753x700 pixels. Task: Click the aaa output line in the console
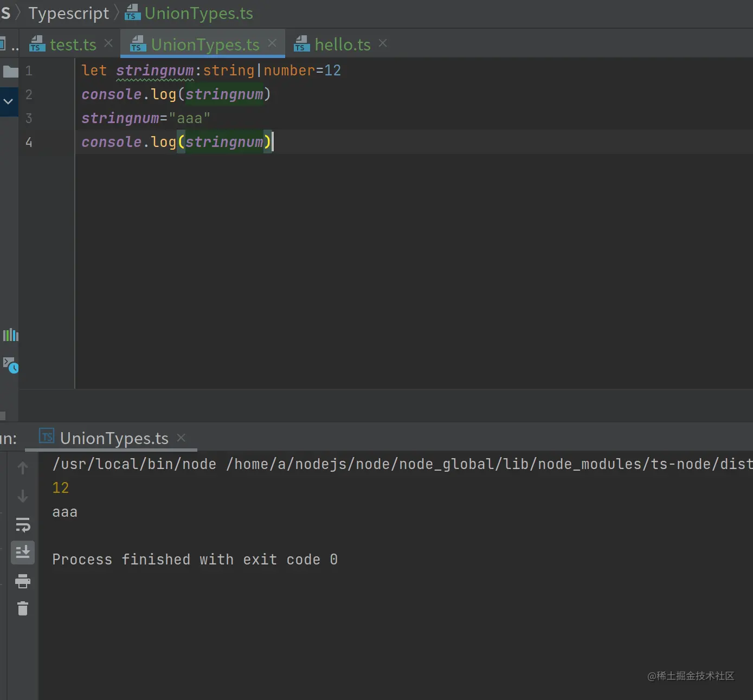65,512
